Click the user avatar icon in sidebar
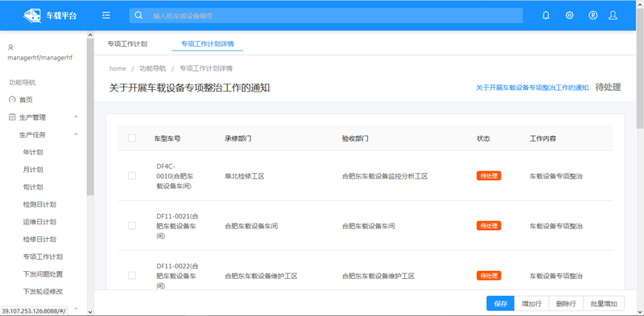Screen dimensions: 644x316 [x=10, y=47]
